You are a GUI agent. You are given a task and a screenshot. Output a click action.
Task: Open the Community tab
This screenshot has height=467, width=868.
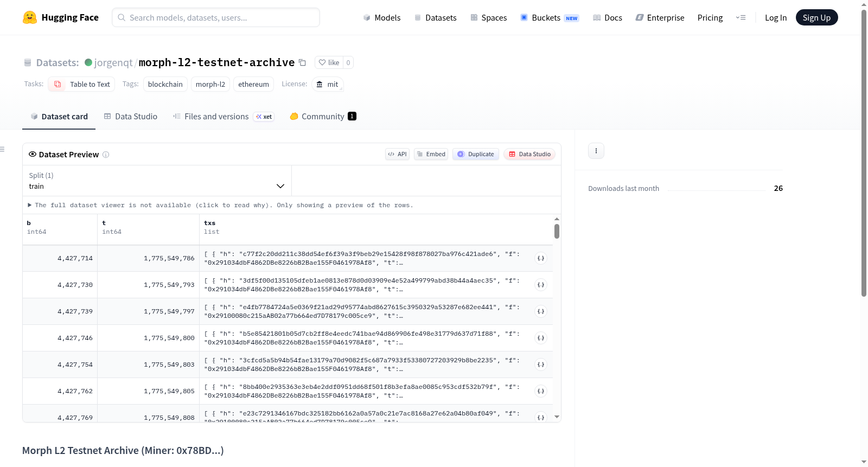point(323,117)
